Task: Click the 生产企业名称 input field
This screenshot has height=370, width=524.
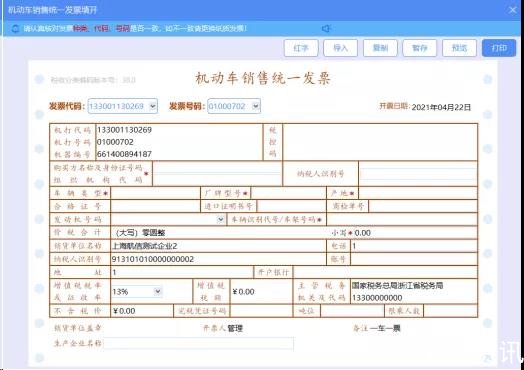Action: tap(199, 344)
